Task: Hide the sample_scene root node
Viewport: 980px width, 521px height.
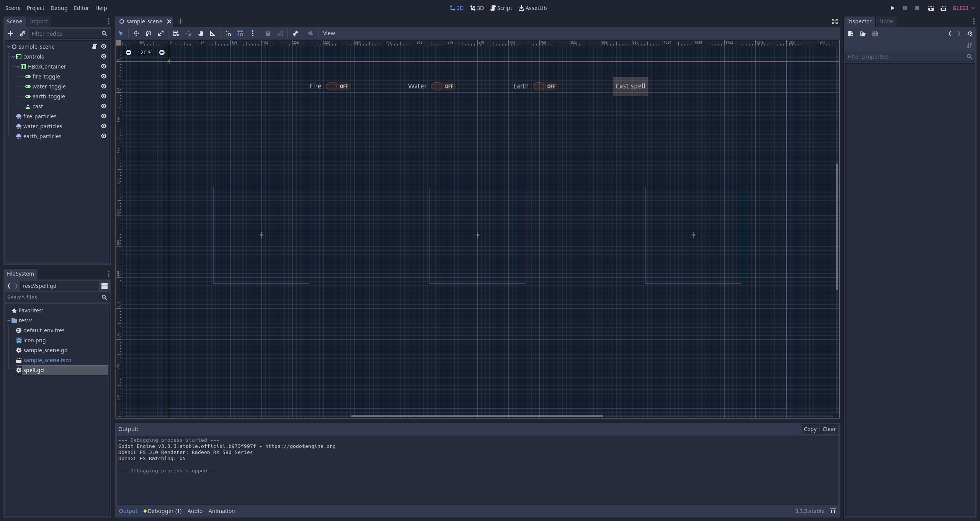Action: point(104,46)
